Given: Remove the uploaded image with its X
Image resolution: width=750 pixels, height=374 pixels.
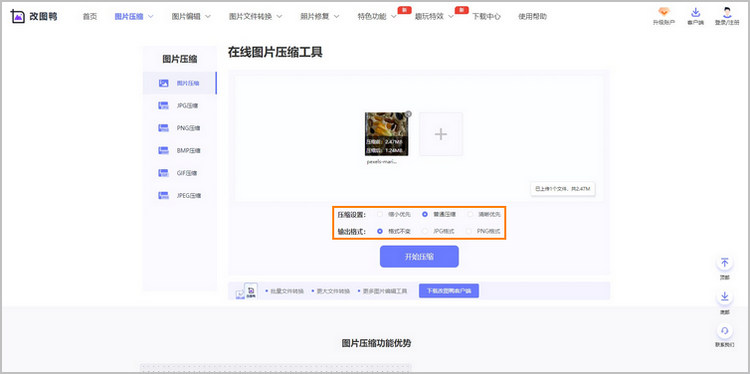Looking at the screenshot, I should coord(408,114).
